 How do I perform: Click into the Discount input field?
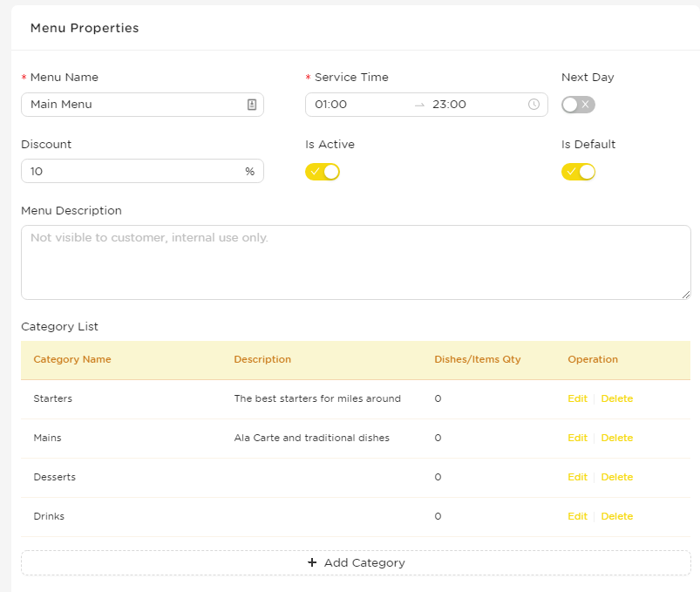click(142, 171)
